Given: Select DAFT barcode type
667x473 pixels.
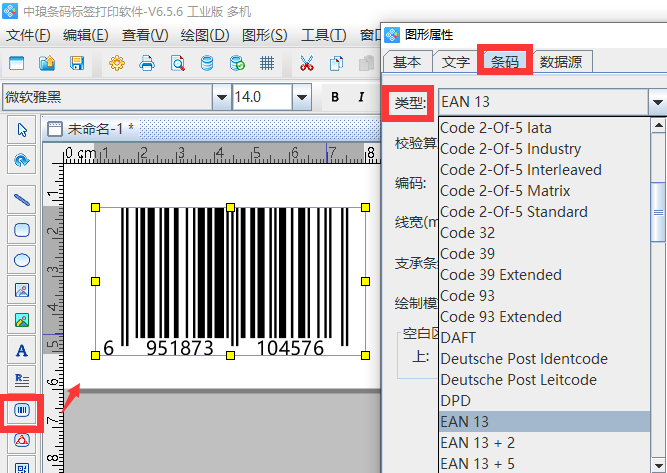Looking at the screenshot, I should tap(544, 338).
